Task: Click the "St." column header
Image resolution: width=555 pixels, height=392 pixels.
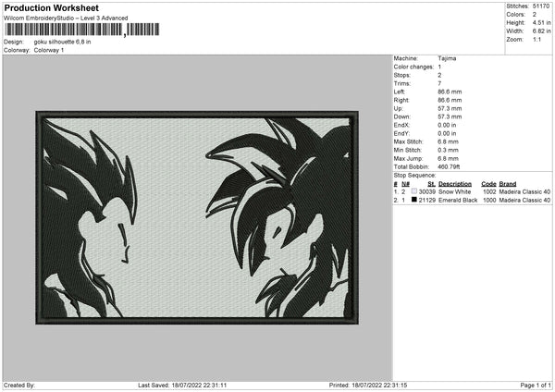Action: click(x=431, y=184)
